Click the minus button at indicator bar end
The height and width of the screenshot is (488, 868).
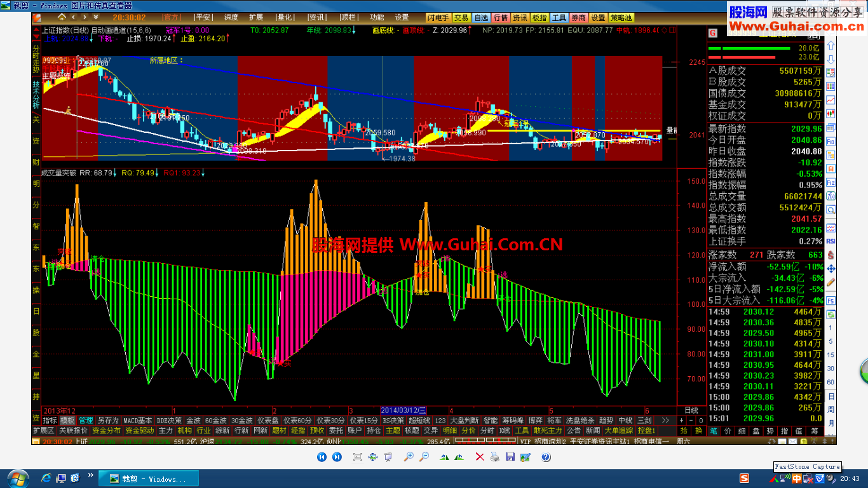click(x=691, y=420)
